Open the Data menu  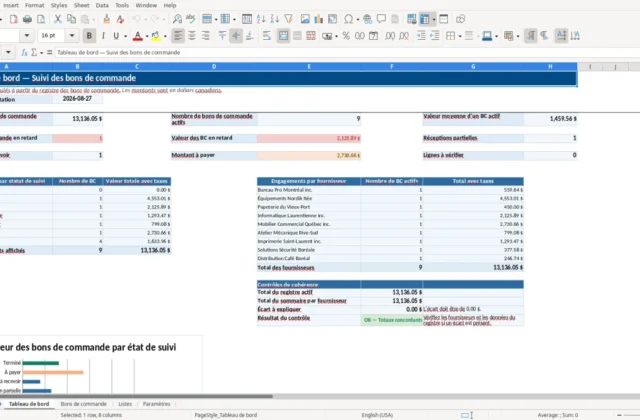pos(102,5)
